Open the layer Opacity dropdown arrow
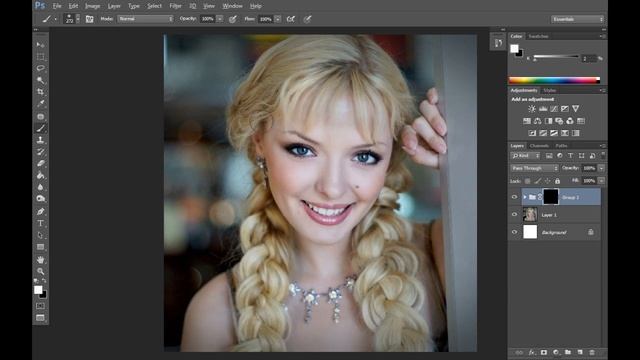Image resolution: width=640 pixels, height=360 pixels. point(601,168)
